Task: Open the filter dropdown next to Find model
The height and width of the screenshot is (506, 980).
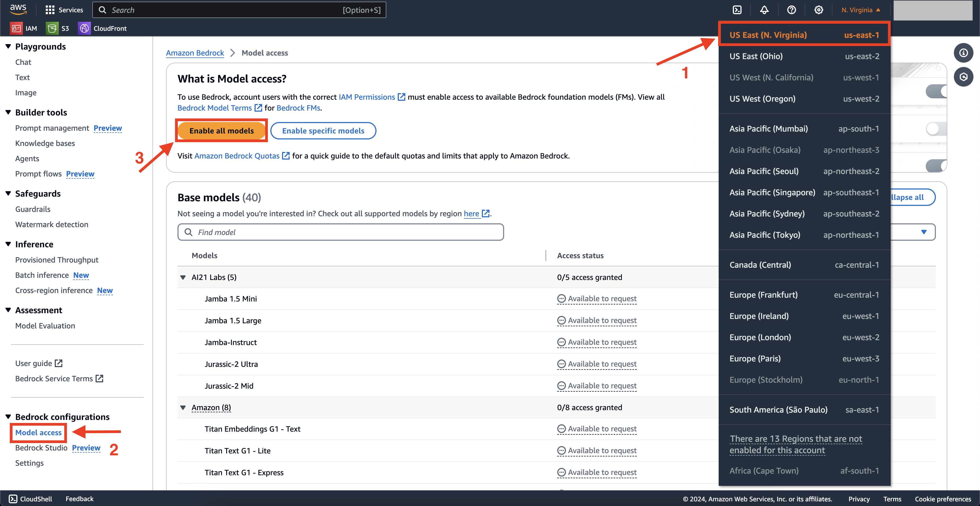Action: point(924,232)
